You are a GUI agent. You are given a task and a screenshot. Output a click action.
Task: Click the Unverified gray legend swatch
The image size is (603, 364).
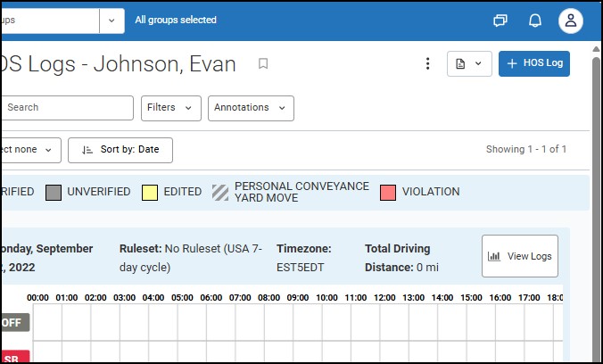point(54,192)
